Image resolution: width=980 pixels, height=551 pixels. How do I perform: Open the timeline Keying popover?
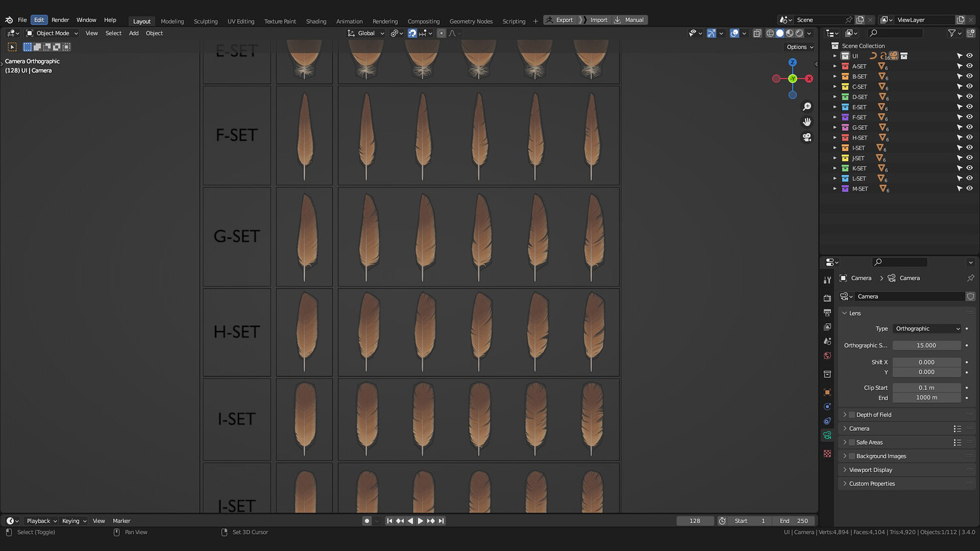coord(74,521)
